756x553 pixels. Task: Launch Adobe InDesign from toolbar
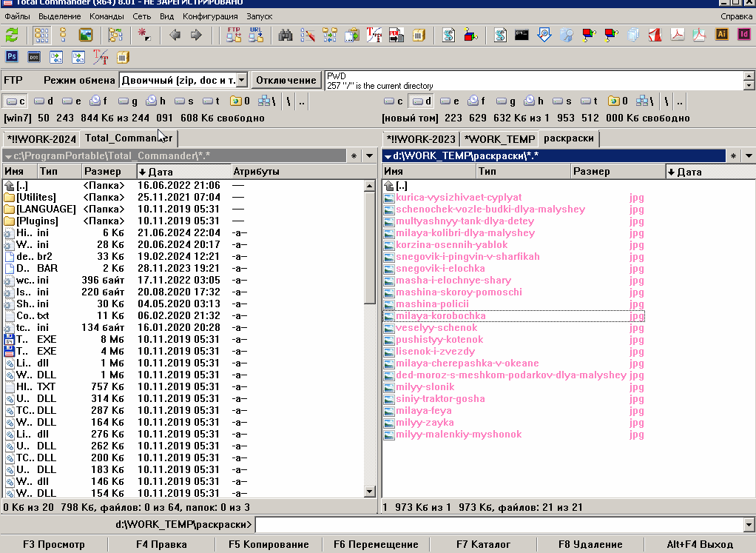click(744, 34)
